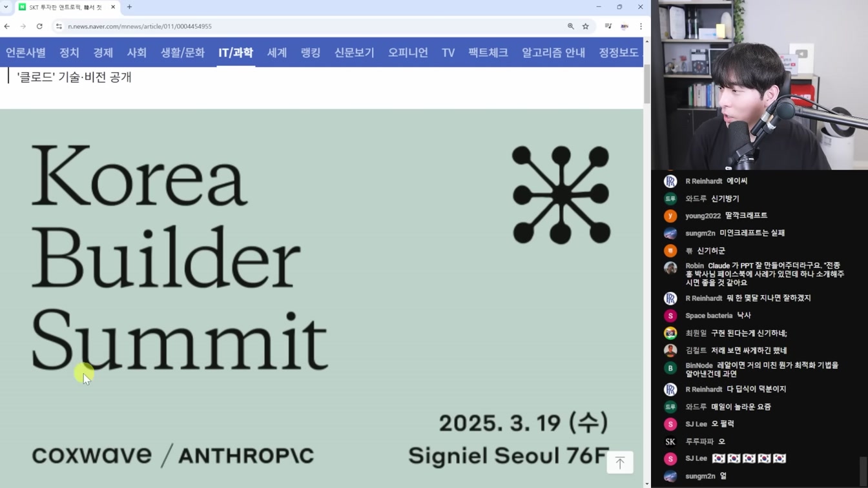Click the scroll-to-top arrow button

coord(620,462)
